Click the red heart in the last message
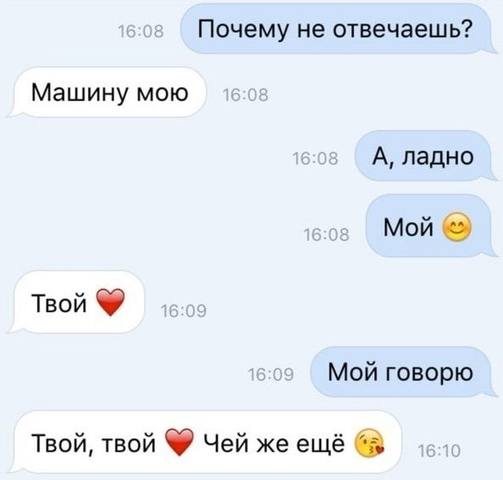The image size is (503, 480). click(180, 442)
